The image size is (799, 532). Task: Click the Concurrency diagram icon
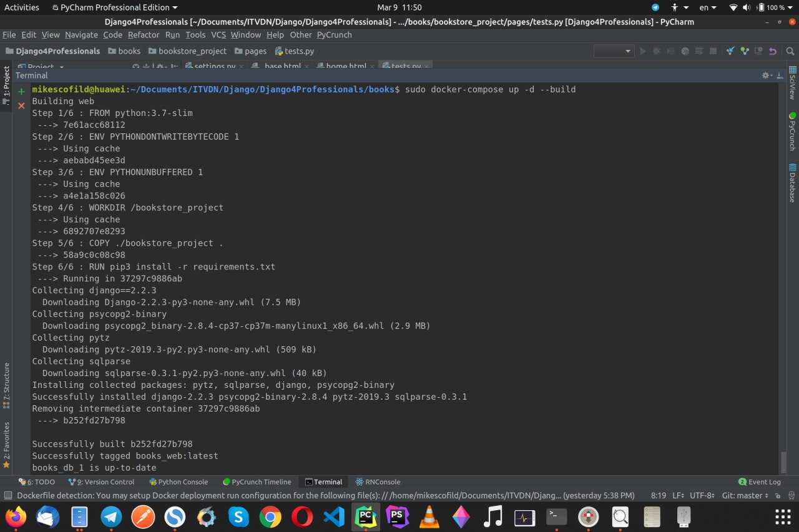(x=699, y=51)
